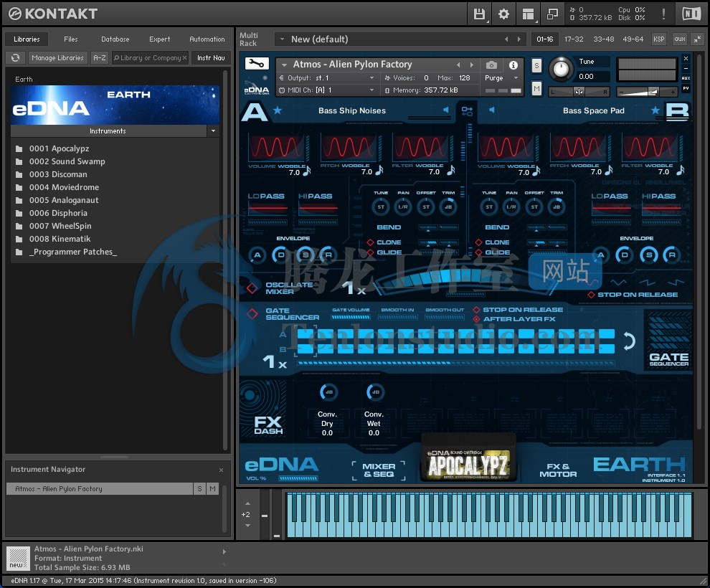This screenshot has width=710, height=588.
Task: Open the workspace layout menu
Action: tap(528, 14)
